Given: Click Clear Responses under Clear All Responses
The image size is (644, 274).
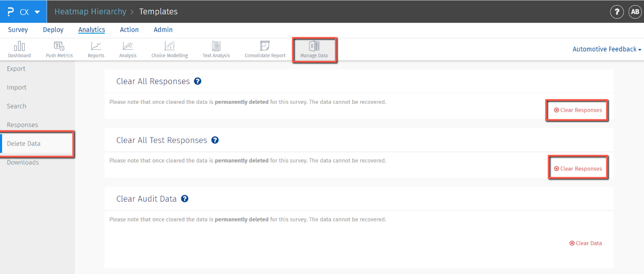Looking at the screenshot, I should pos(578,110).
